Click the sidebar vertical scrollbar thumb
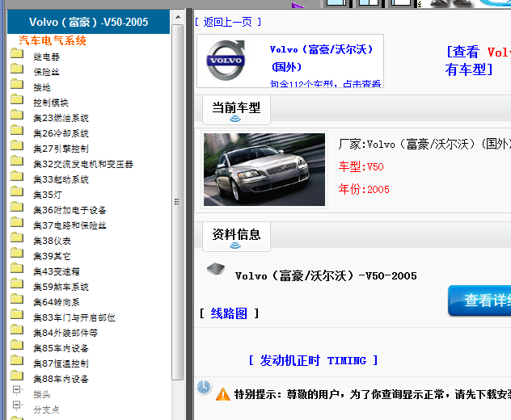511x420 pixels. 178,202
